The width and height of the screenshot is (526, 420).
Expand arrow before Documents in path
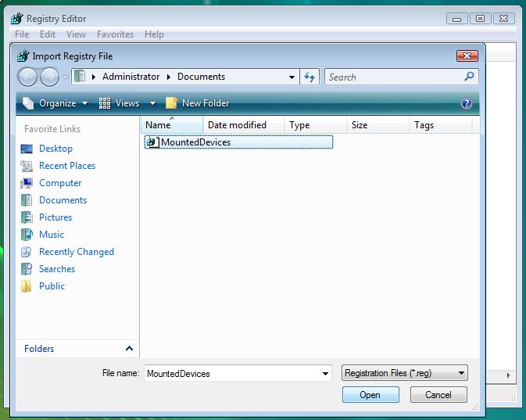(x=169, y=77)
